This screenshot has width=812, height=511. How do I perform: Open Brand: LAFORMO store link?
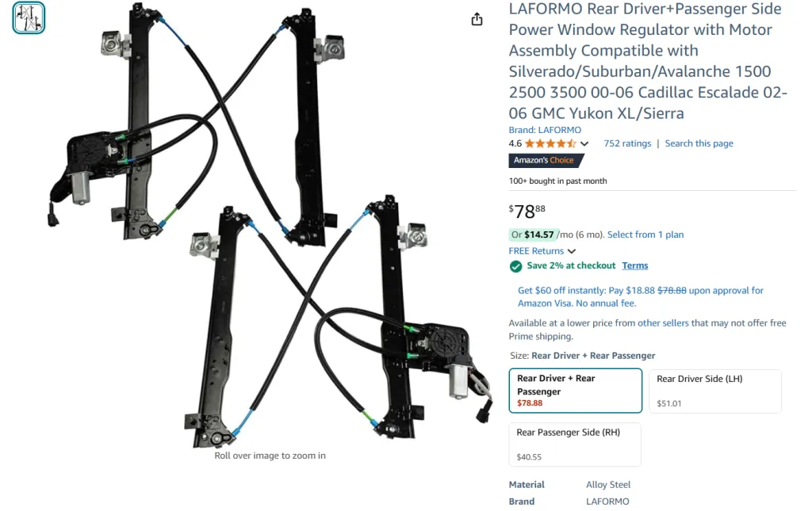point(545,130)
